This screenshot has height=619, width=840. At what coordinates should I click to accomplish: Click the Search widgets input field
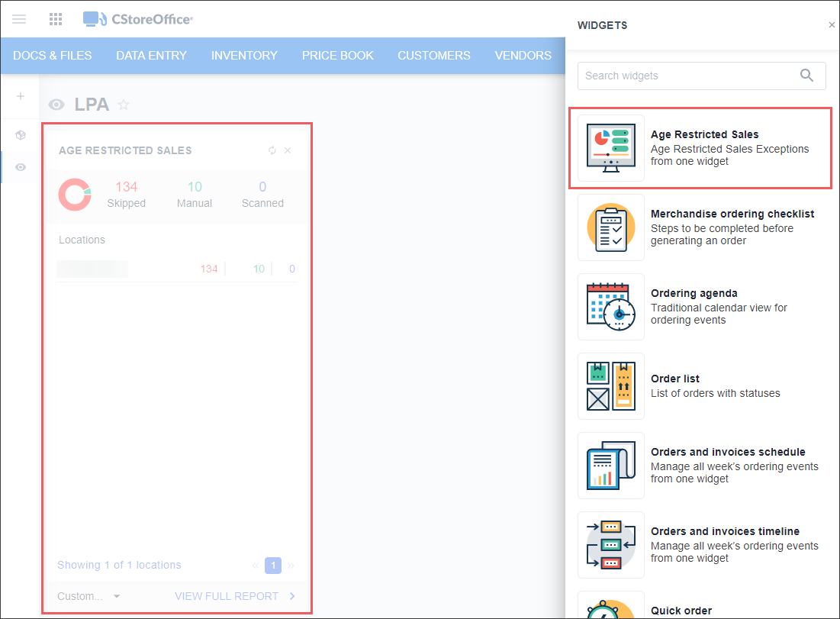pos(687,76)
